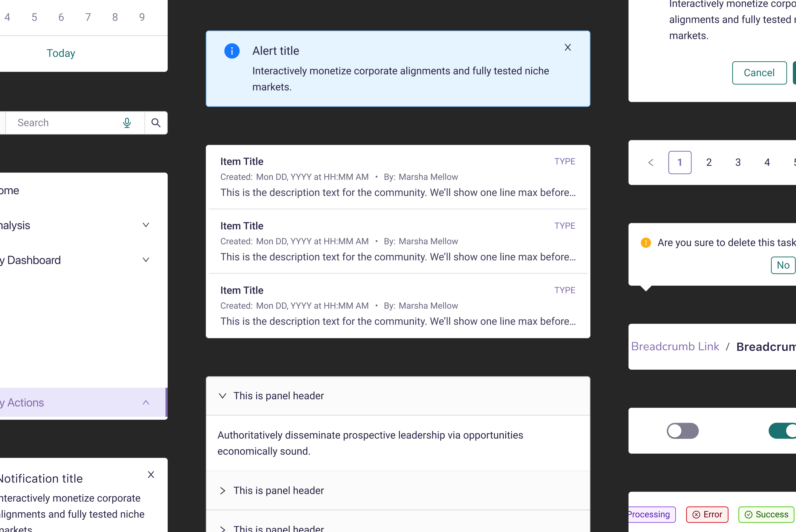Expand the Analysis menu chevron

pyautogui.click(x=146, y=225)
